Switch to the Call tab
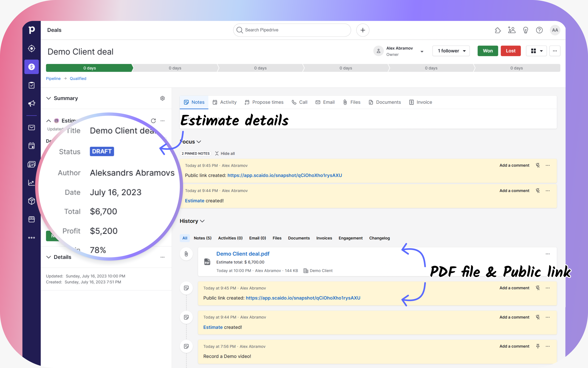This screenshot has height=368, width=588. pyautogui.click(x=299, y=102)
